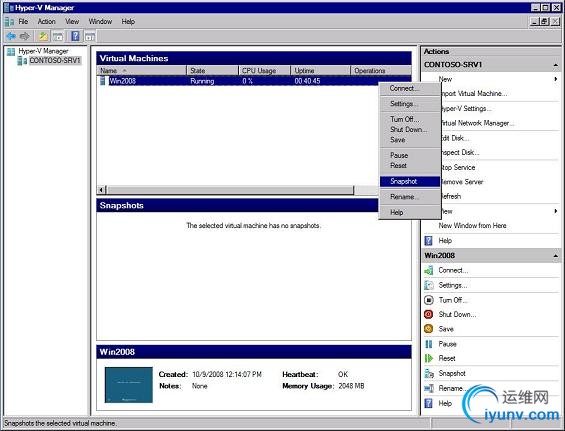The width and height of the screenshot is (565, 431).
Task: Click the Win2008 screen preview thumbnail
Action: tap(129, 385)
